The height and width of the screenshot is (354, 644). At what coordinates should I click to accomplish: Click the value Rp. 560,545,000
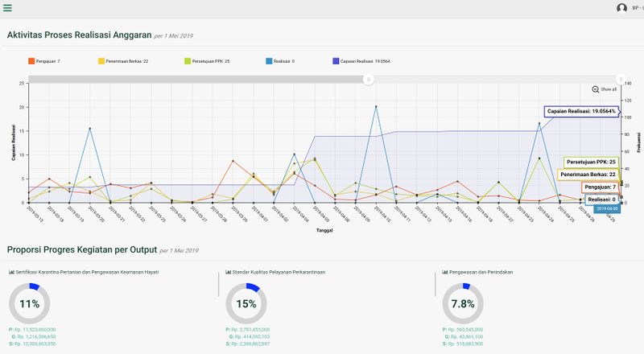coord(465,330)
